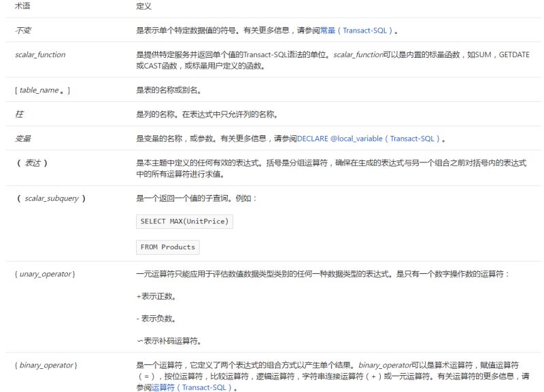
Task: Click the ( 表达 ) term cell
Action: (x=31, y=163)
